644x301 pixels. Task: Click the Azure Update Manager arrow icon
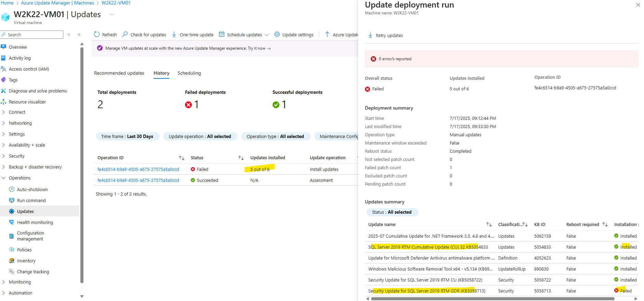point(327,34)
